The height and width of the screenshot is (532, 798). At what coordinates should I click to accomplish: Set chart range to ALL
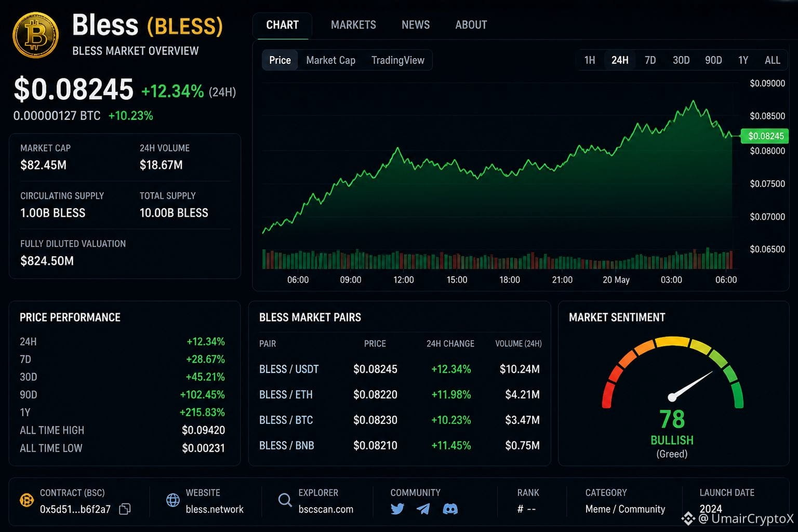click(773, 60)
